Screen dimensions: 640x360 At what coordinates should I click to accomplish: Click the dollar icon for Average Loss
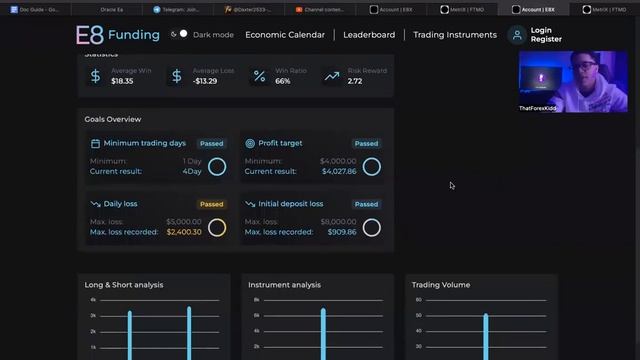click(177, 76)
